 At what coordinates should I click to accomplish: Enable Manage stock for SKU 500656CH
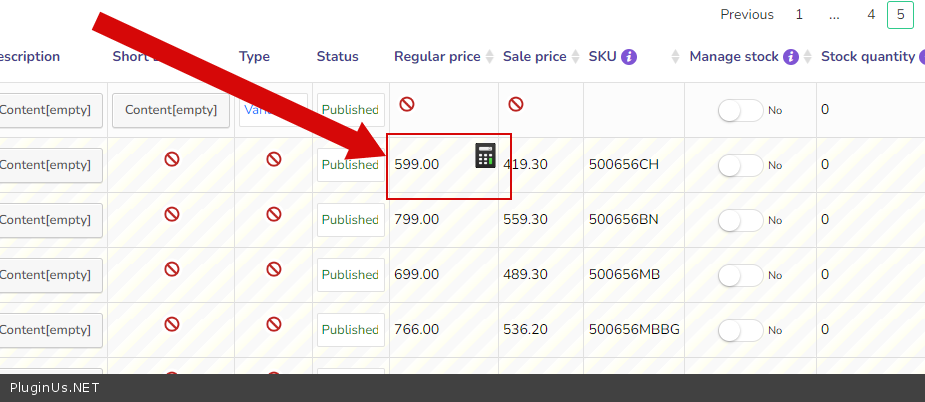(741, 165)
